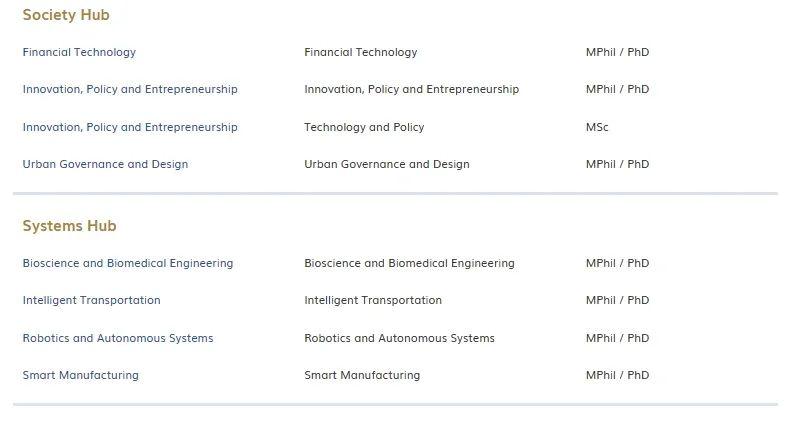
Task: Click the Robotics and Autonomous Systems link
Action: pos(118,338)
